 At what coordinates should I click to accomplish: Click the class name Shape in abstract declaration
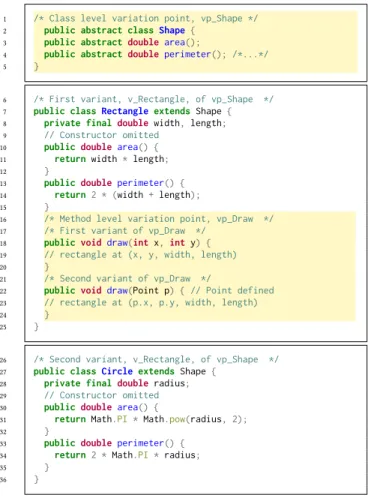[x=172, y=30]
